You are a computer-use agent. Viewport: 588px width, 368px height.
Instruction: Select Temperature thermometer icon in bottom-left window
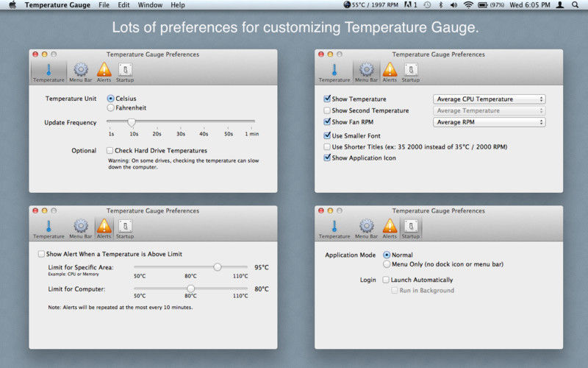tap(49, 226)
